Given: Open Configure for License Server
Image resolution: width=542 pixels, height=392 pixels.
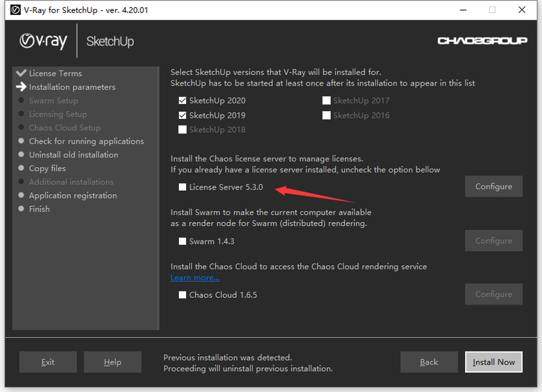Looking at the screenshot, I should click(494, 186).
